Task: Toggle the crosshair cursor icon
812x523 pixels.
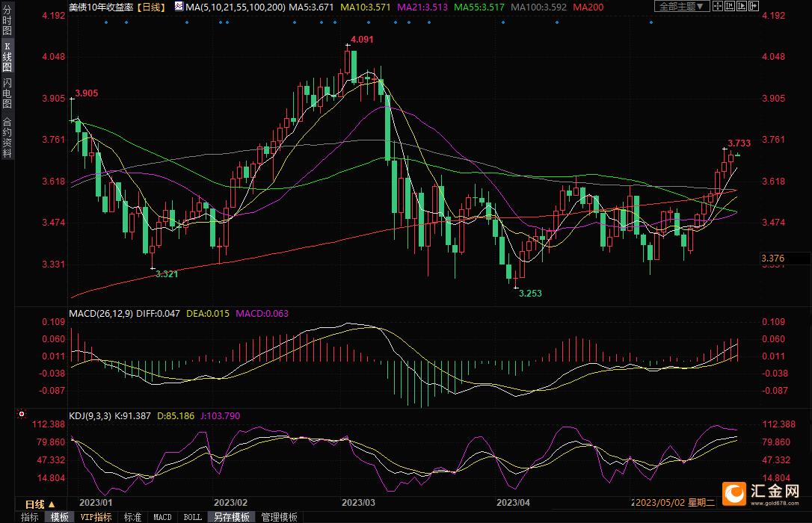Action: coord(718,6)
